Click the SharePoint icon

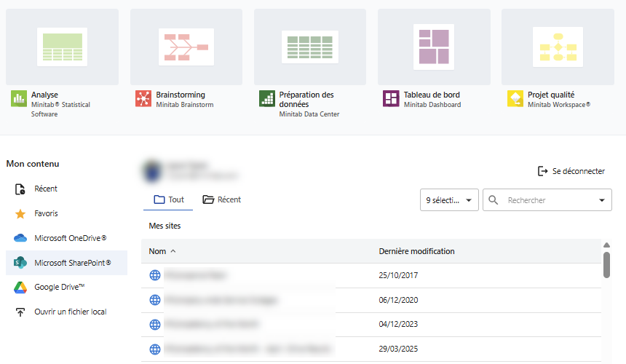(20, 263)
